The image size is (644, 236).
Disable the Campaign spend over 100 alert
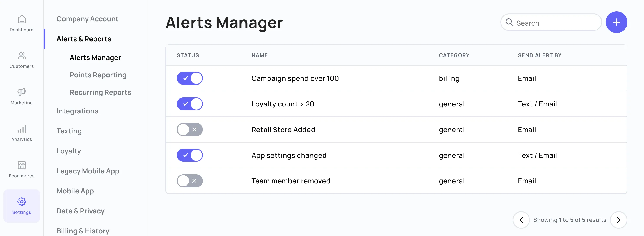[x=190, y=78]
